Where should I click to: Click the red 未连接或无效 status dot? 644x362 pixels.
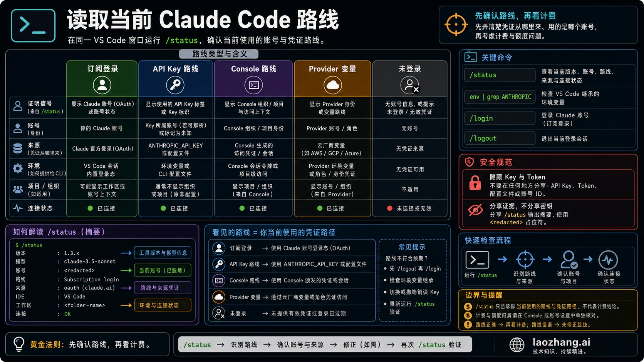tap(389, 208)
